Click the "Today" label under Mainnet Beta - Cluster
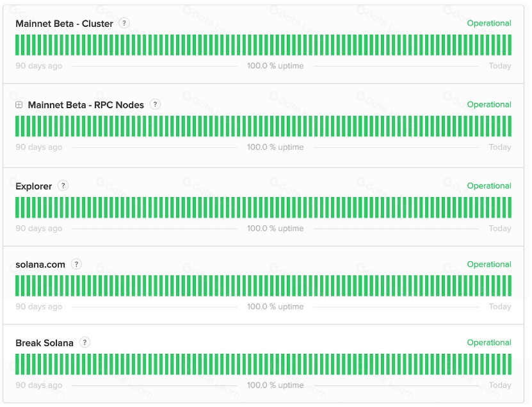The image size is (532, 407). click(x=500, y=66)
